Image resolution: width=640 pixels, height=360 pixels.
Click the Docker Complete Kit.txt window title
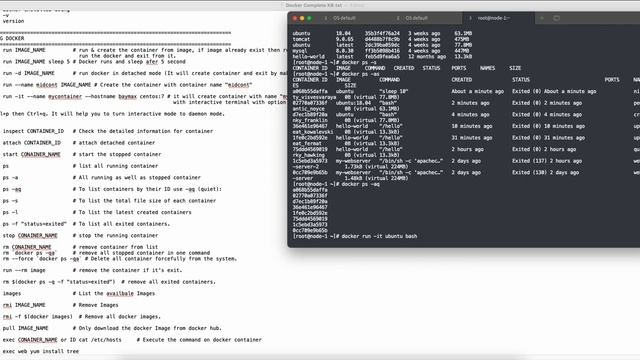point(313,5)
